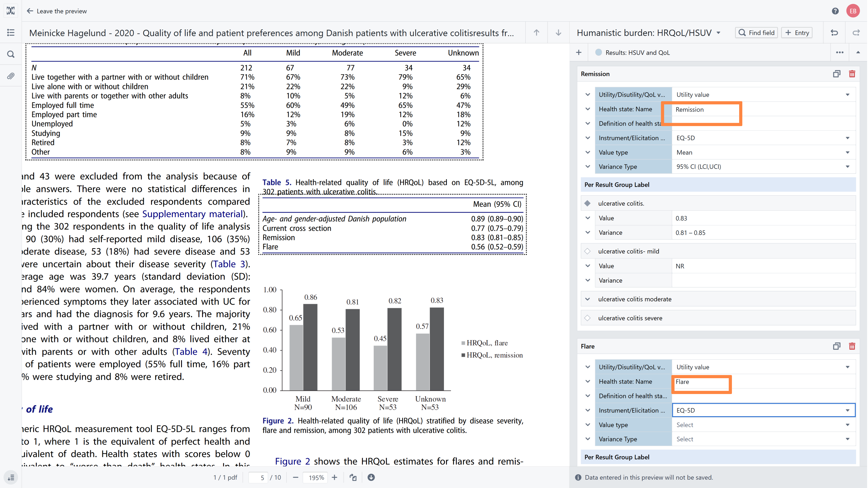This screenshot has height=488, width=868.
Task: Undo the last change
Action: [x=834, y=33]
